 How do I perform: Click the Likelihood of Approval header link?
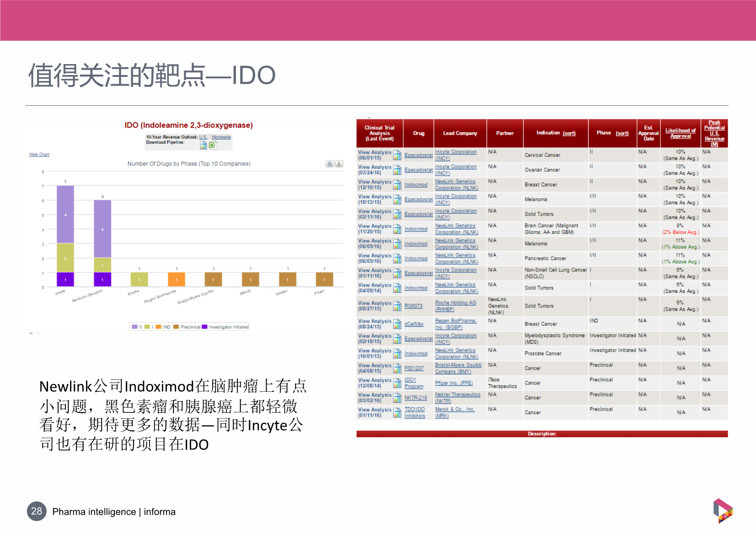[681, 133]
